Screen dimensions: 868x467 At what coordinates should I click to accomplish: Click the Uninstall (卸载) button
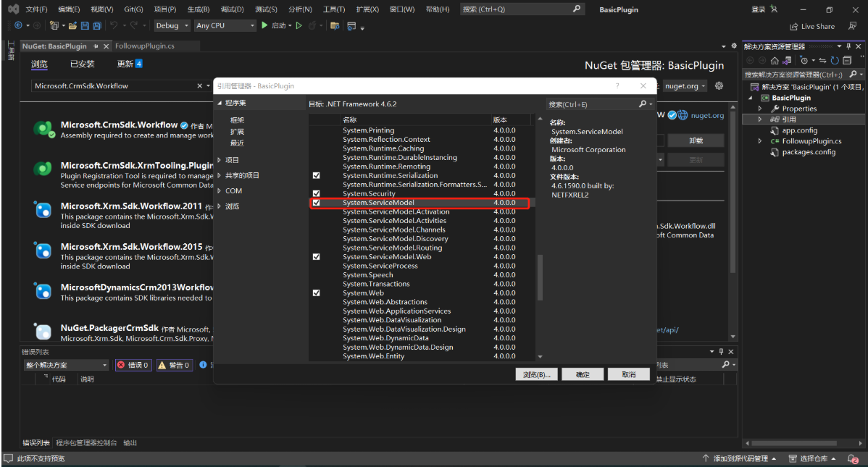tap(696, 141)
